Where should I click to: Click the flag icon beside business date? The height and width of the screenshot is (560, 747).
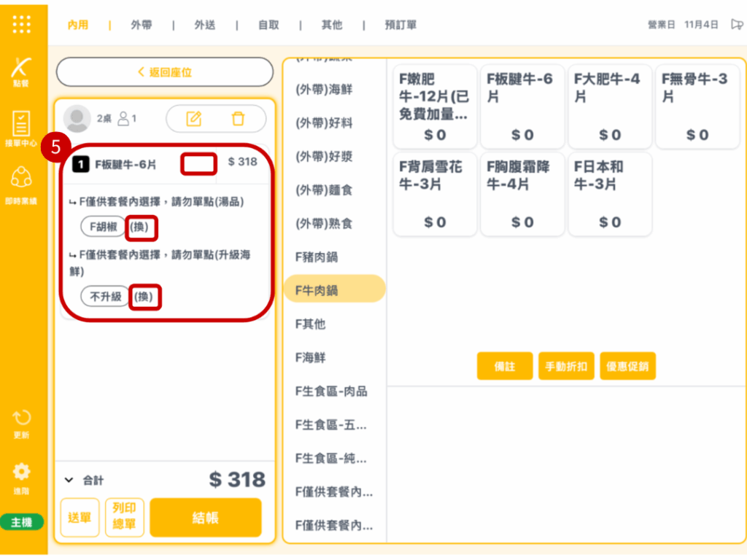737,25
